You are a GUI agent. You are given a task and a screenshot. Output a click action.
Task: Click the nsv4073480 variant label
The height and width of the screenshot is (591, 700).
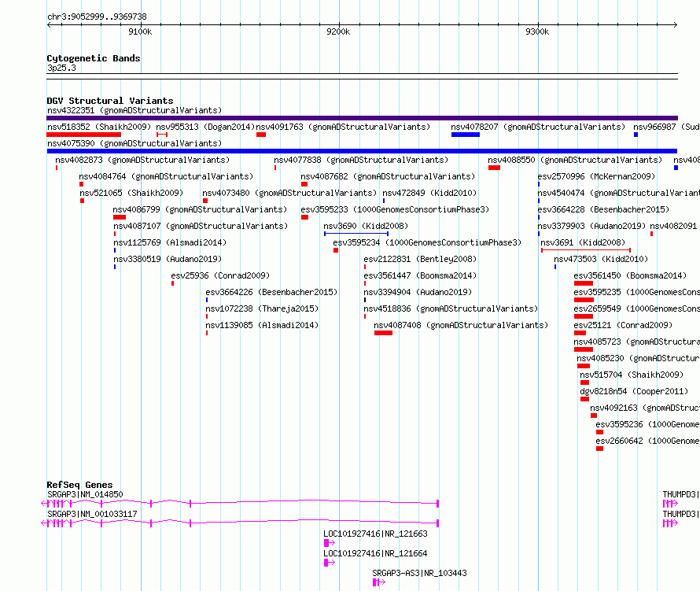click(289, 193)
